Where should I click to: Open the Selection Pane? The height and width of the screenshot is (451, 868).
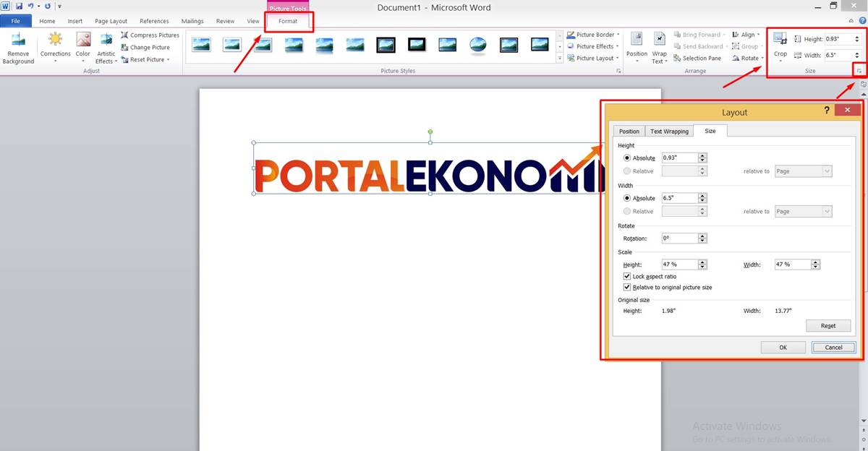(697, 58)
